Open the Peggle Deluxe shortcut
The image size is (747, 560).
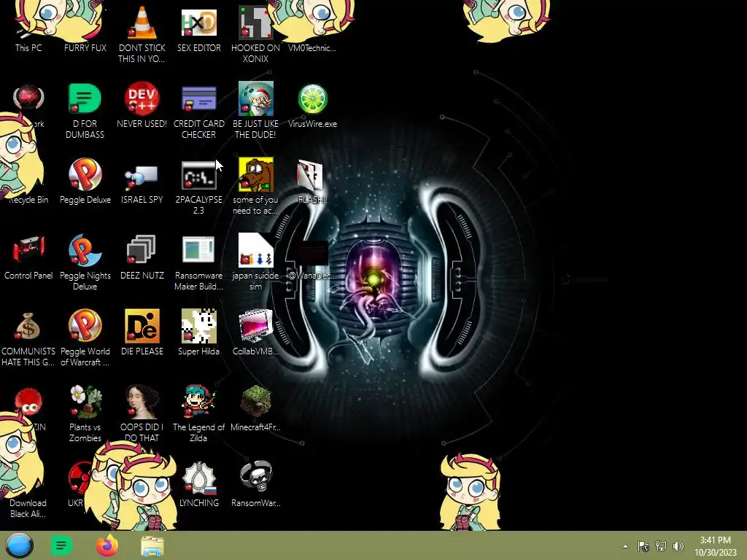pos(85,174)
